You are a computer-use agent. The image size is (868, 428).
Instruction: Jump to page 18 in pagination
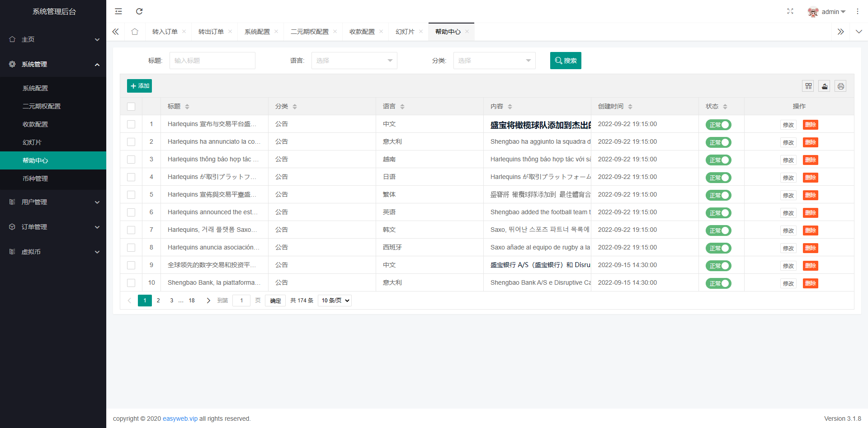(x=192, y=300)
